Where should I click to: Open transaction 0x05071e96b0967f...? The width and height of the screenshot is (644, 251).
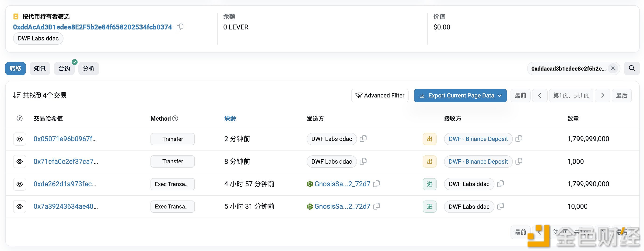65,139
